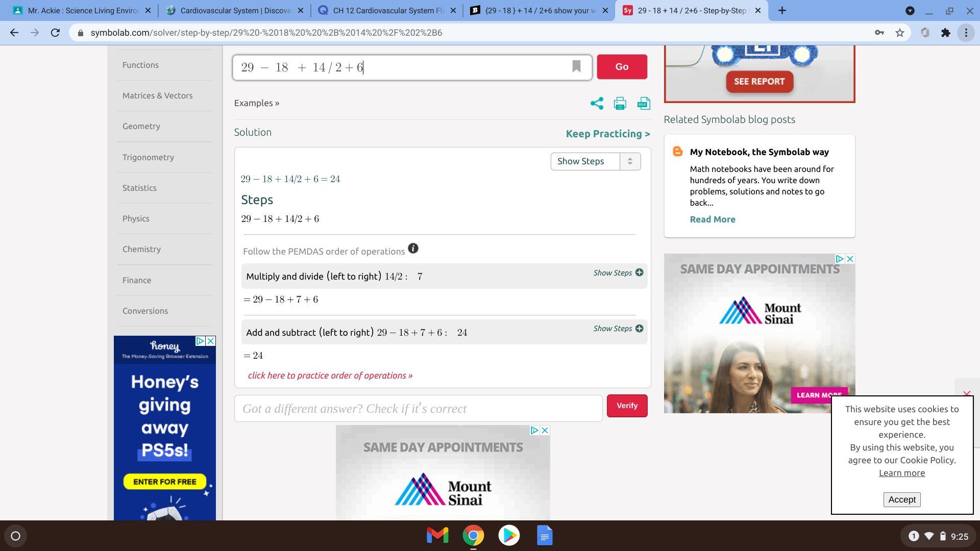
Task: Open Gmail from the shelf
Action: (437, 536)
